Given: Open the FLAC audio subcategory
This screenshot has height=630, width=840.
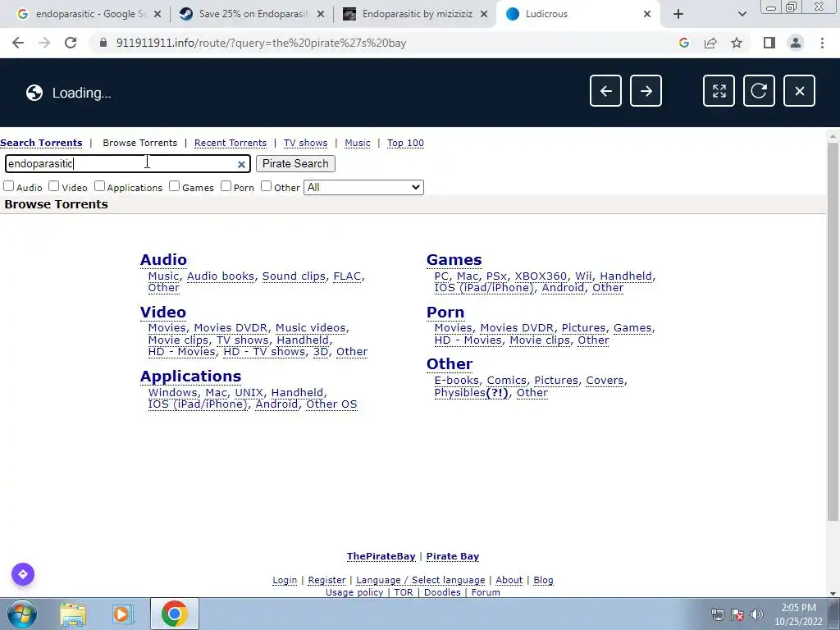Looking at the screenshot, I should coord(347,276).
